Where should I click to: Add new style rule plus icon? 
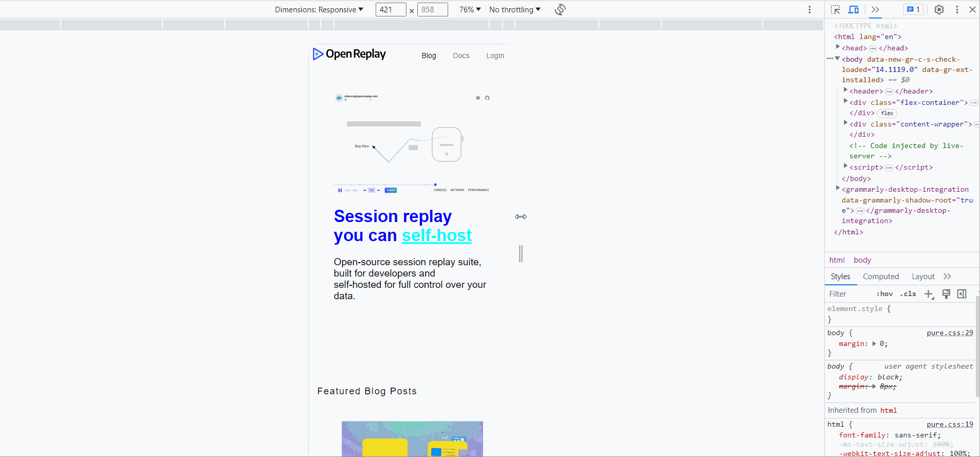[929, 294]
